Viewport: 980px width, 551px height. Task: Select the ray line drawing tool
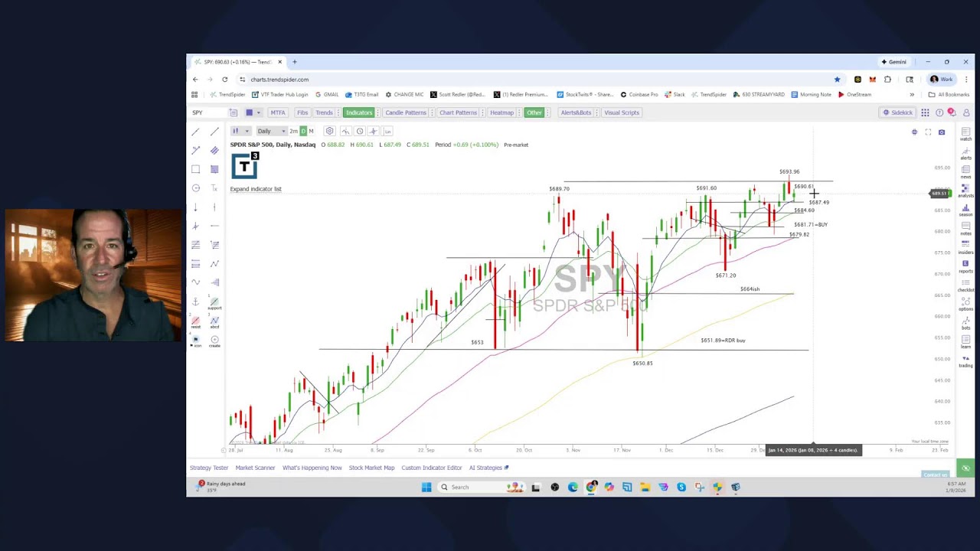tap(214, 132)
